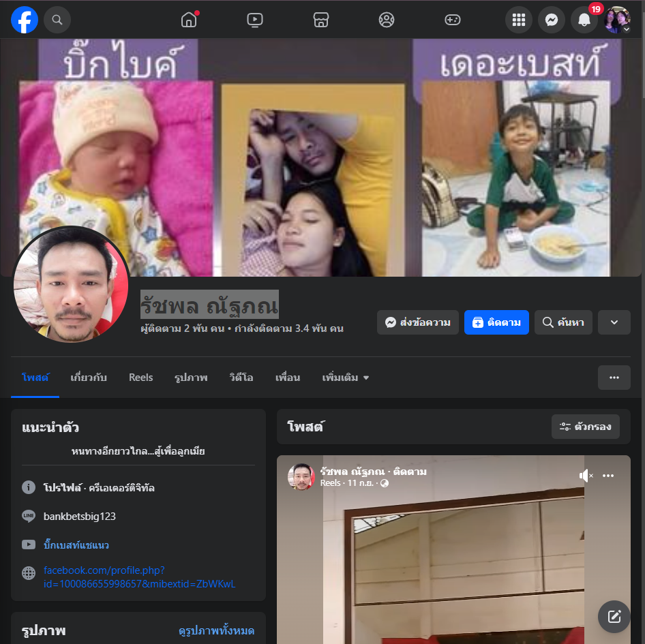This screenshot has width=645, height=644.
Task: Open the Gaming controller icon
Action: (453, 20)
